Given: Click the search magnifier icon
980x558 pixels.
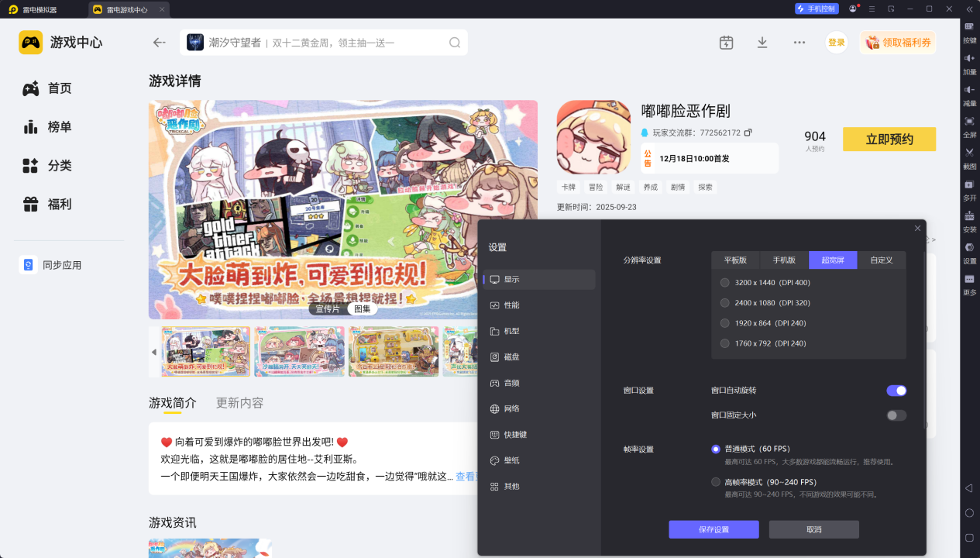Looking at the screenshot, I should 455,43.
